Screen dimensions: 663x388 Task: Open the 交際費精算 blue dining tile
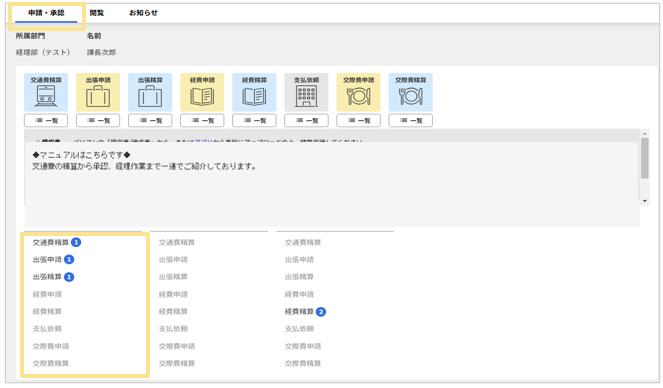click(x=411, y=92)
